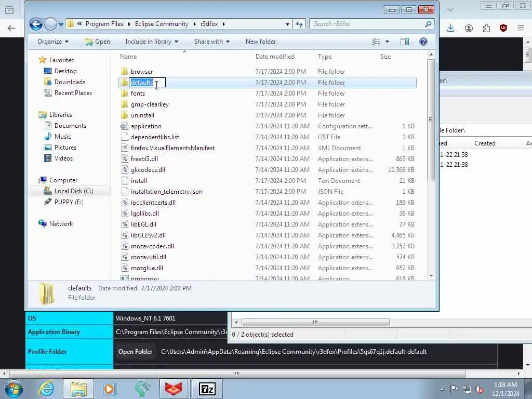Open Windows Media Player from taskbar
532x399 pixels.
pos(110,389)
